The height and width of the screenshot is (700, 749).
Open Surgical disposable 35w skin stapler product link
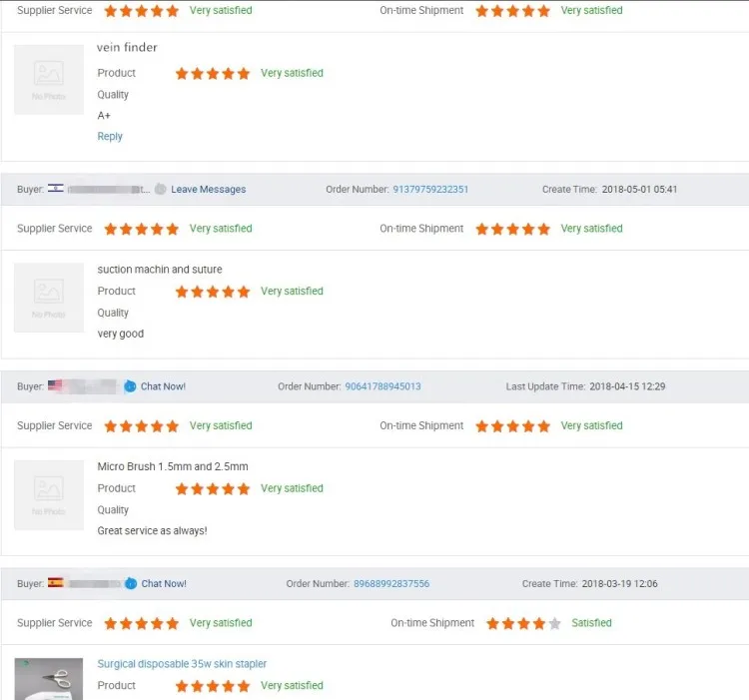(x=182, y=664)
